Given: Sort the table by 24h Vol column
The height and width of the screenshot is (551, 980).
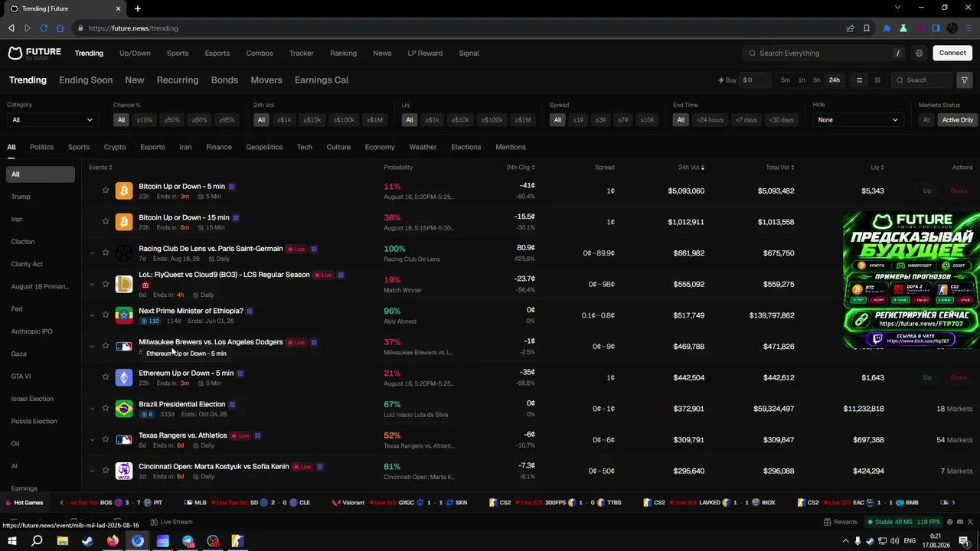Looking at the screenshot, I should (691, 168).
